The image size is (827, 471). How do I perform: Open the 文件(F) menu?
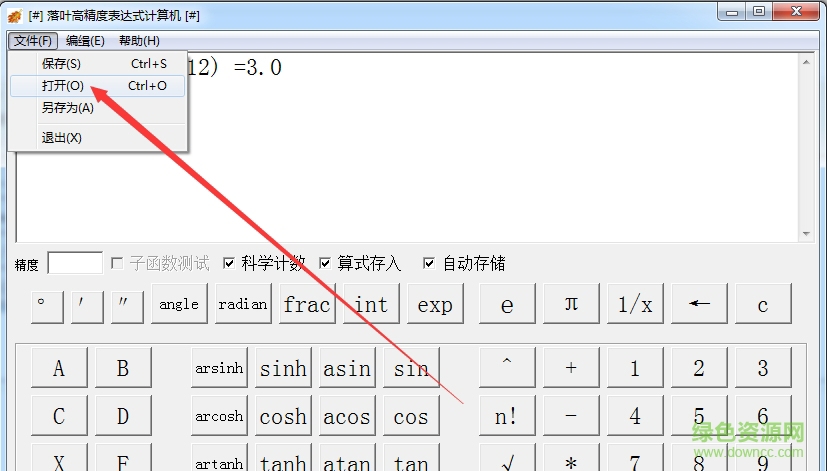pos(33,41)
